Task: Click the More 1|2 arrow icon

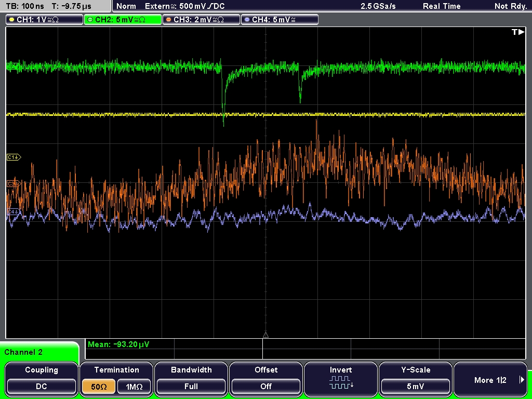Action: [522, 380]
